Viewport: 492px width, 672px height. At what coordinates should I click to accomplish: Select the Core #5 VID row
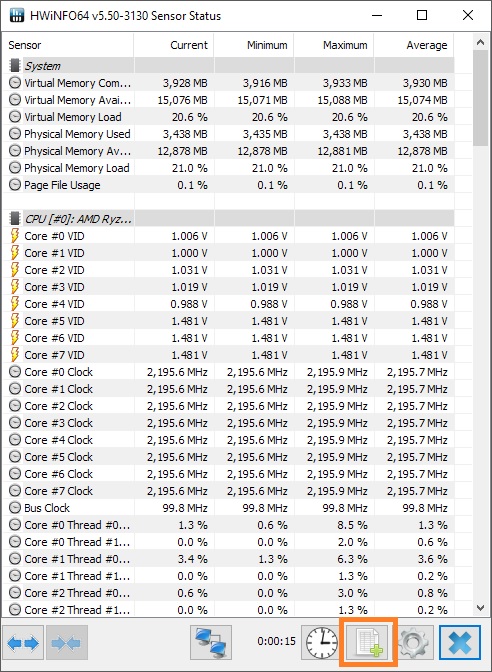(x=228, y=321)
